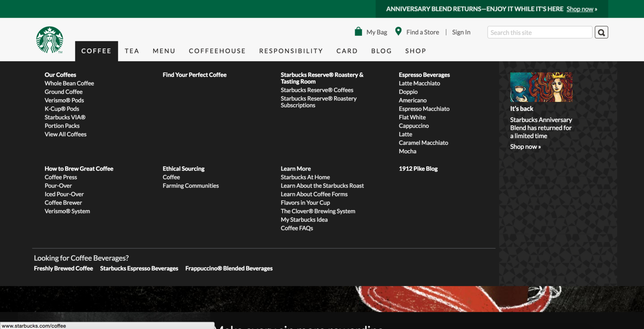Image resolution: width=644 pixels, height=329 pixels.
Task: Open the BLOG nav item
Action: tap(382, 51)
